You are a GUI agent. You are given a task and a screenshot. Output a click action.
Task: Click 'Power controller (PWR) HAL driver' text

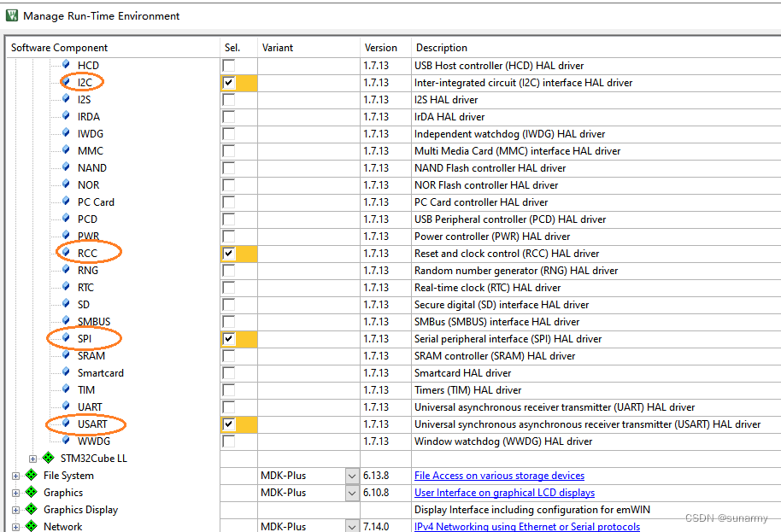point(492,237)
